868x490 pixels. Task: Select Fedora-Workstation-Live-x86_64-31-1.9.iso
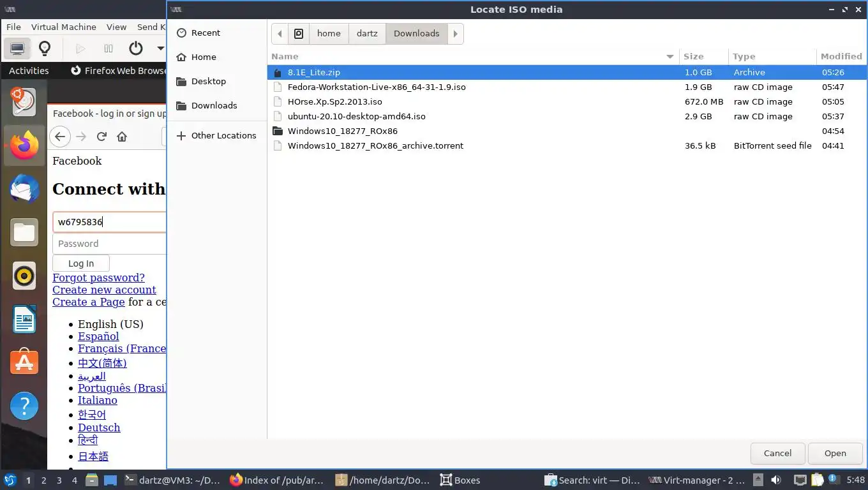point(567,87)
